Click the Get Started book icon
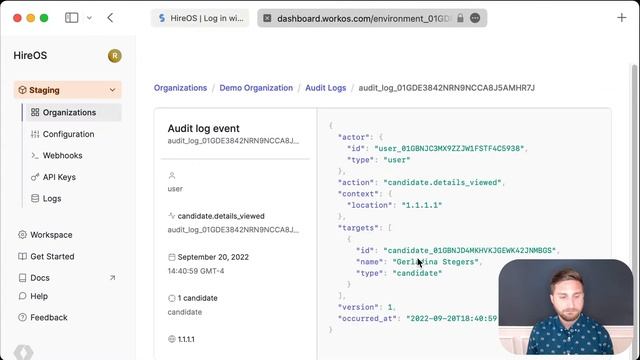 (22, 256)
